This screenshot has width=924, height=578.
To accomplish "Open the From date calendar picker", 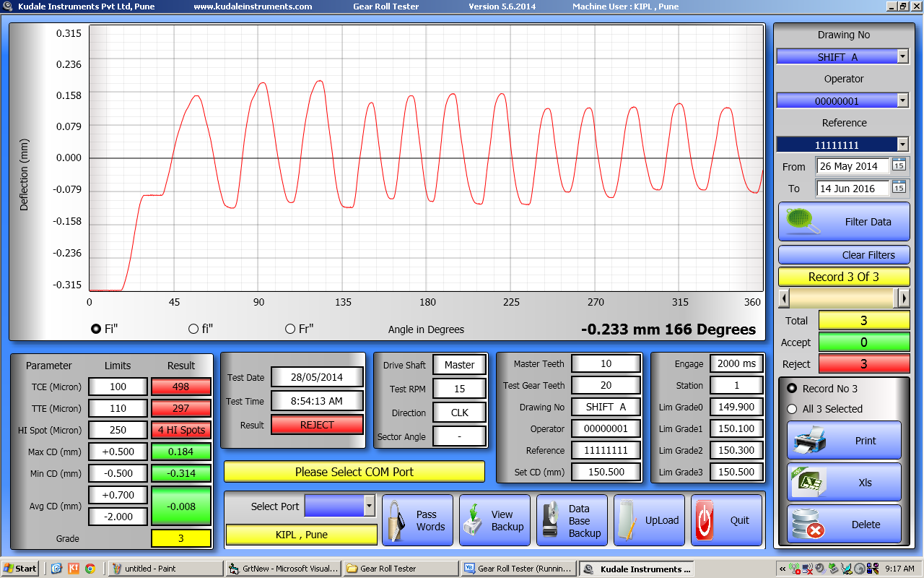I will coord(899,165).
